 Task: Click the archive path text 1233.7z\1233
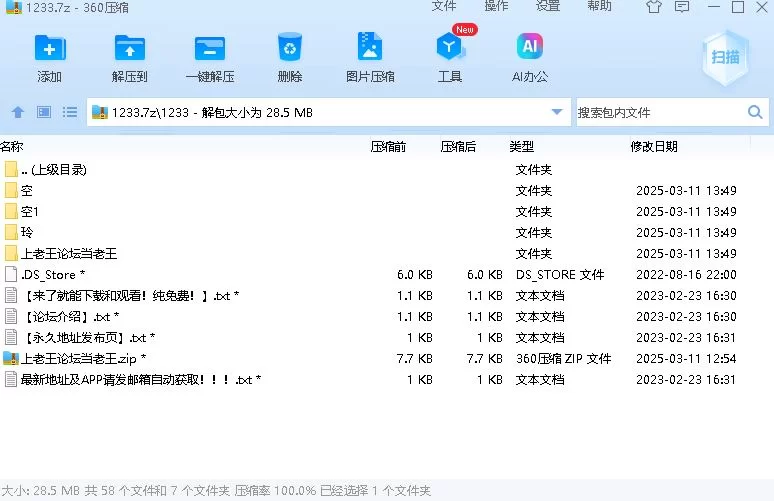tap(150, 113)
